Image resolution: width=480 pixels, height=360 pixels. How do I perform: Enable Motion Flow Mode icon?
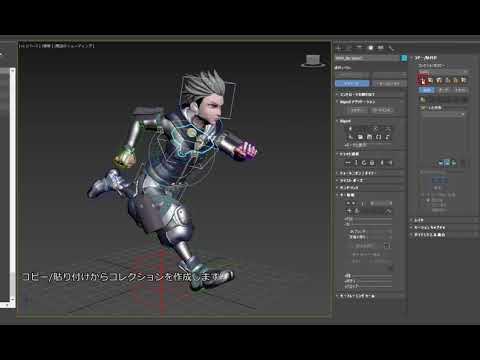click(x=376, y=129)
